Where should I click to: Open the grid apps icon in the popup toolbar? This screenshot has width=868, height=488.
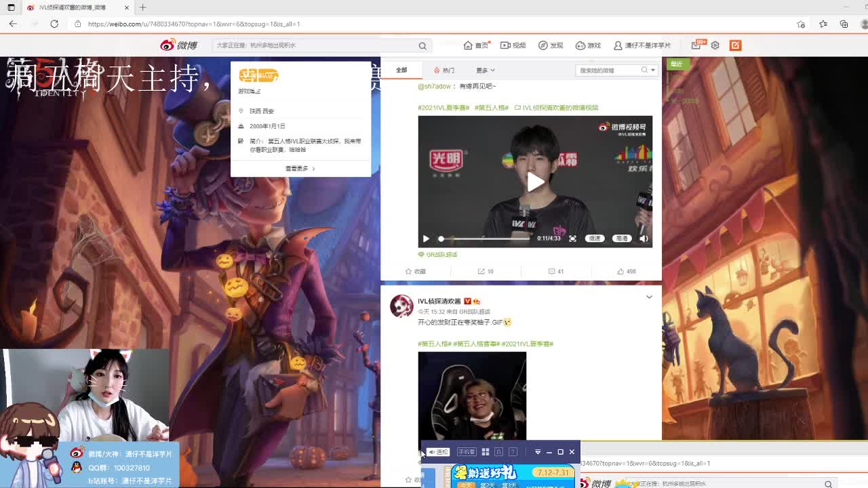tap(486, 452)
